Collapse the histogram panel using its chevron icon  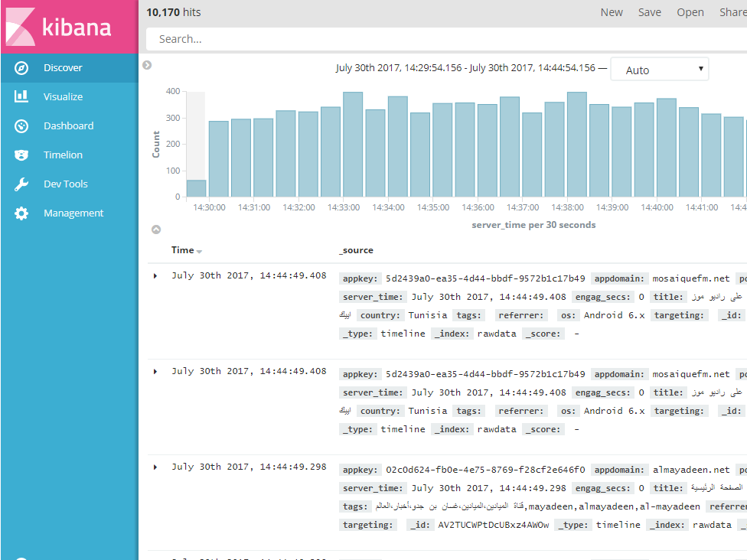pos(146,65)
